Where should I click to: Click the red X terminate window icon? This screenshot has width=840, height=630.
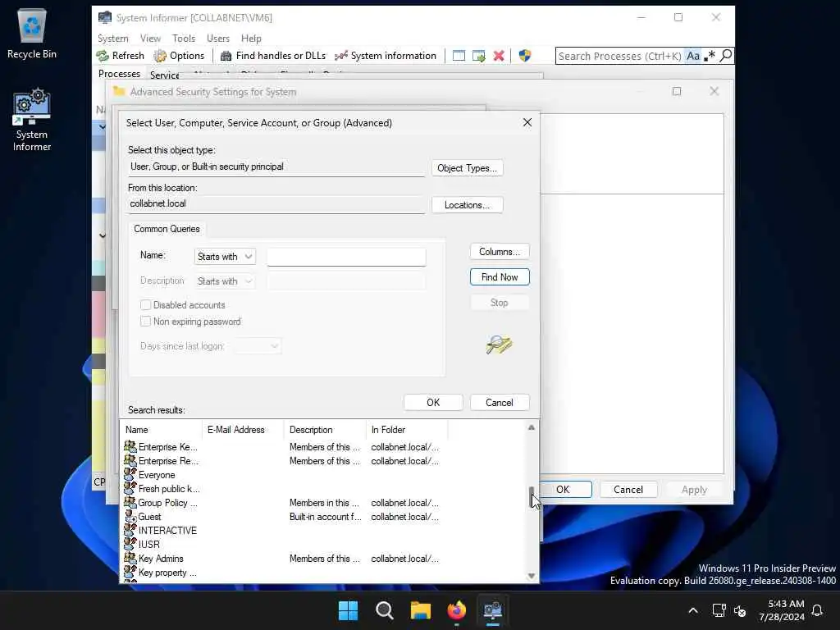click(499, 56)
